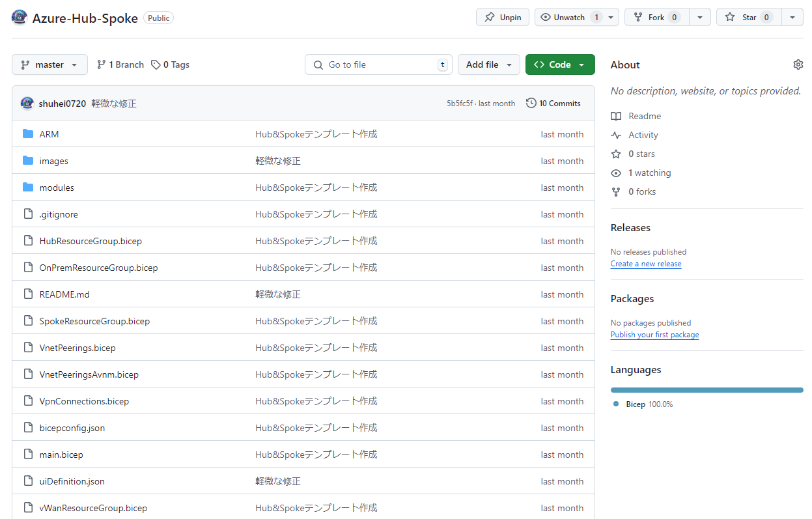Open the latest commit message 軽微な修正

(114, 104)
